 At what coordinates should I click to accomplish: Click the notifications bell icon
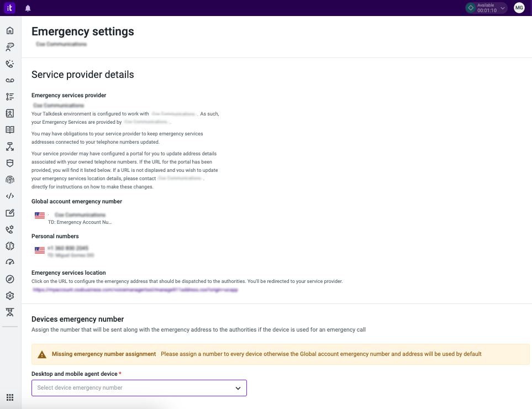[28, 8]
